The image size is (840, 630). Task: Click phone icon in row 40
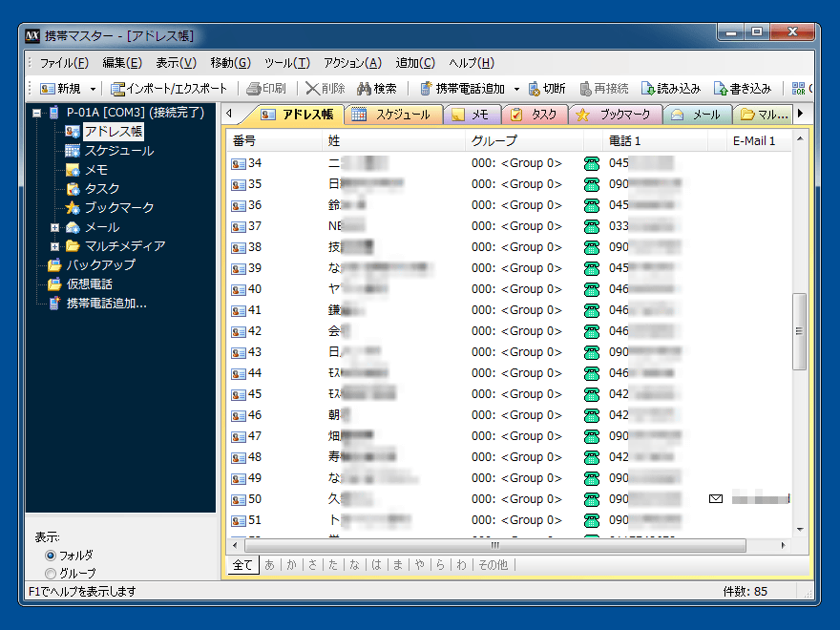(x=592, y=290)
